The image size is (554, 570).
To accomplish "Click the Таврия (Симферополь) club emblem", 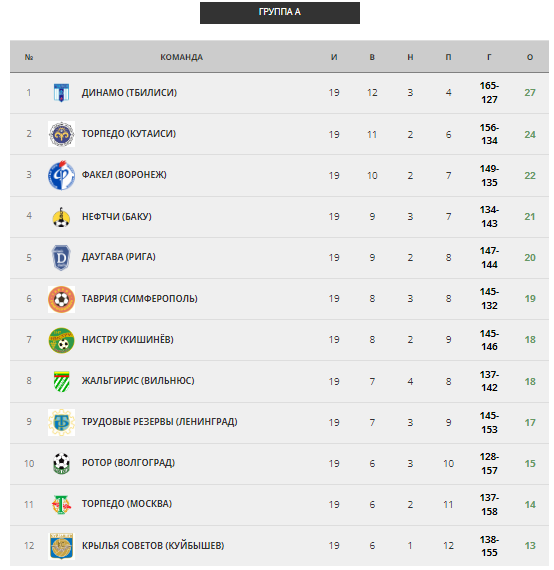I will point(61,299).
